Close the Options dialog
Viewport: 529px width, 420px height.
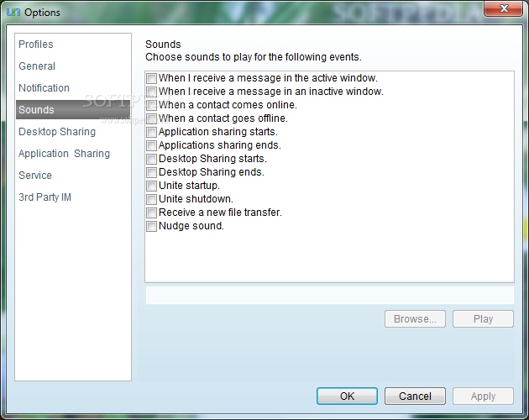click(504, 8)
